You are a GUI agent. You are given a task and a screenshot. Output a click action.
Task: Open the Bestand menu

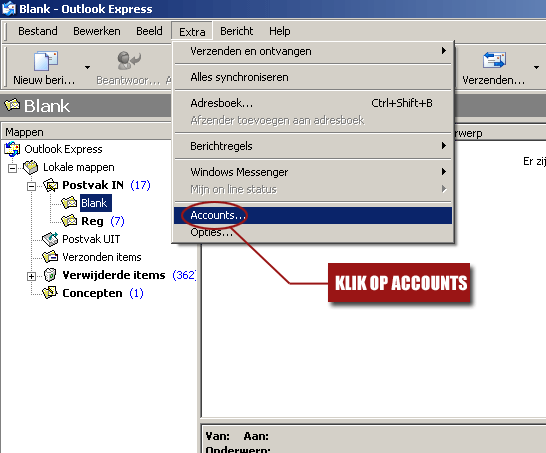[x=38, y=31]
